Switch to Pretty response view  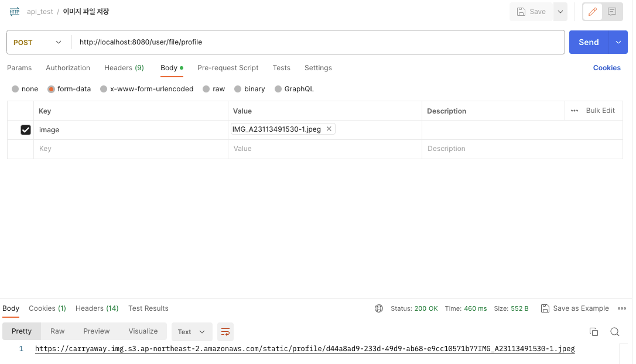point(22,331)
